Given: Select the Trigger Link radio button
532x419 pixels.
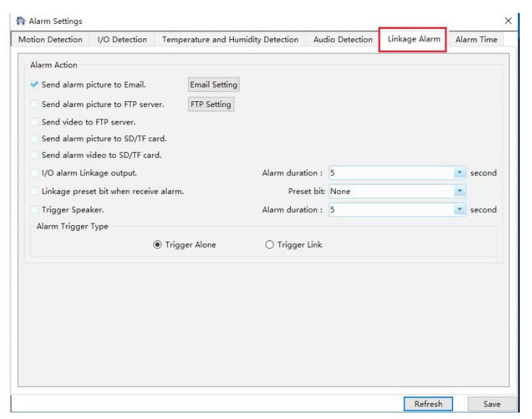Looking at the screenshot, I should 269,245.
